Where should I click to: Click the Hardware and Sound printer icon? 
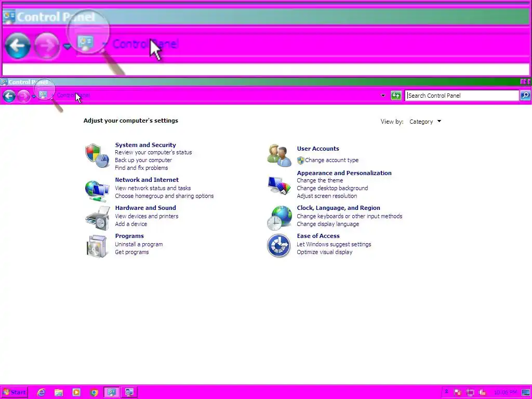pos(97,218)
